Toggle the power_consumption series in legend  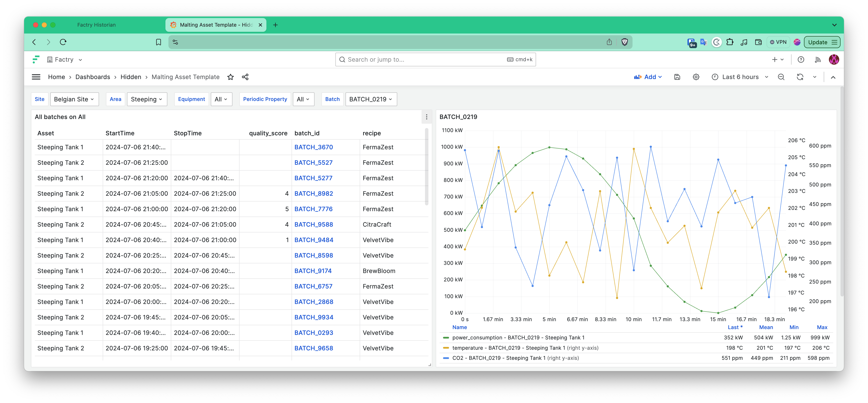point(518,338)
